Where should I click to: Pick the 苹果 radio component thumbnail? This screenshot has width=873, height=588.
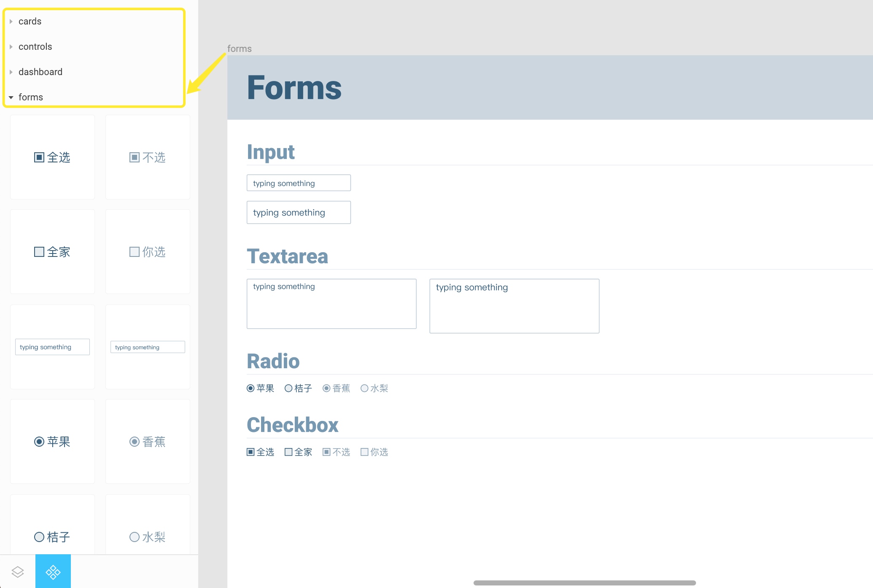click(x=53, y=442)
